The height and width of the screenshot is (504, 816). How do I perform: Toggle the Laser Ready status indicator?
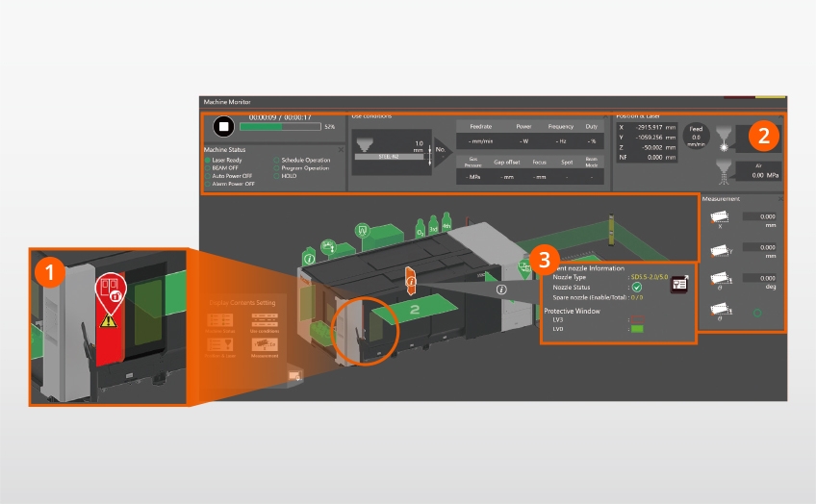tap(208, 161)
